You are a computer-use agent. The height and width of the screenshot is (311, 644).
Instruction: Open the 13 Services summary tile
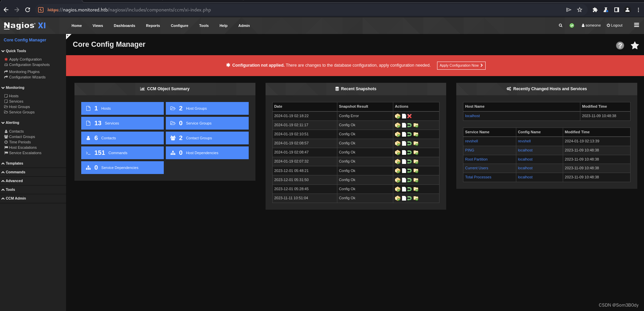point(122,123)
